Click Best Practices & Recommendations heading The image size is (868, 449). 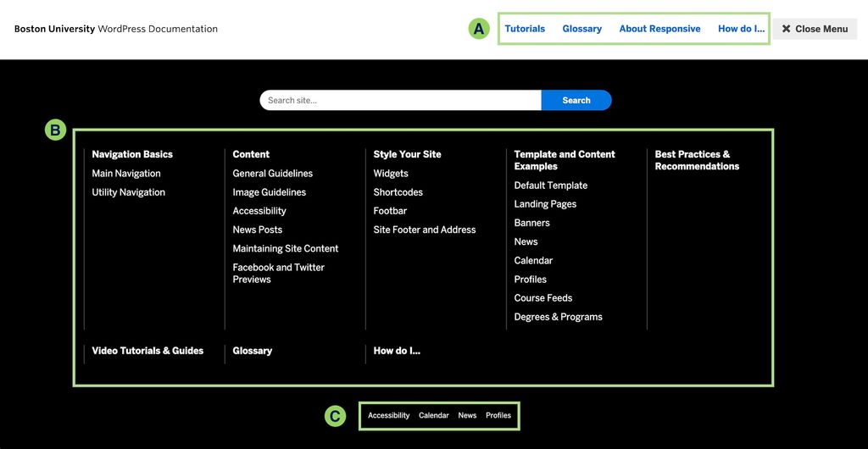[x=697, y=160]
